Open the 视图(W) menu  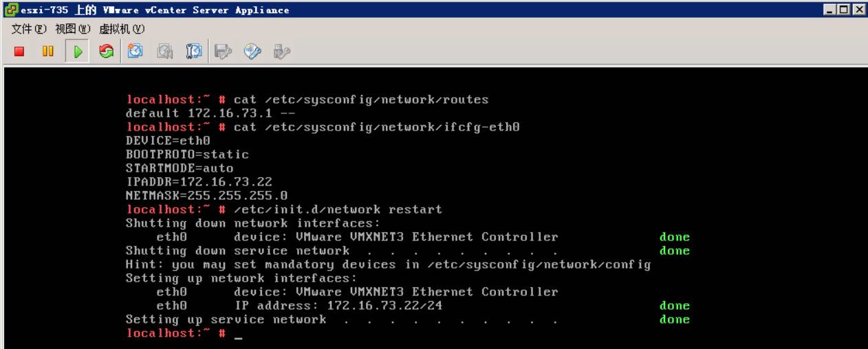click(73, 29)
